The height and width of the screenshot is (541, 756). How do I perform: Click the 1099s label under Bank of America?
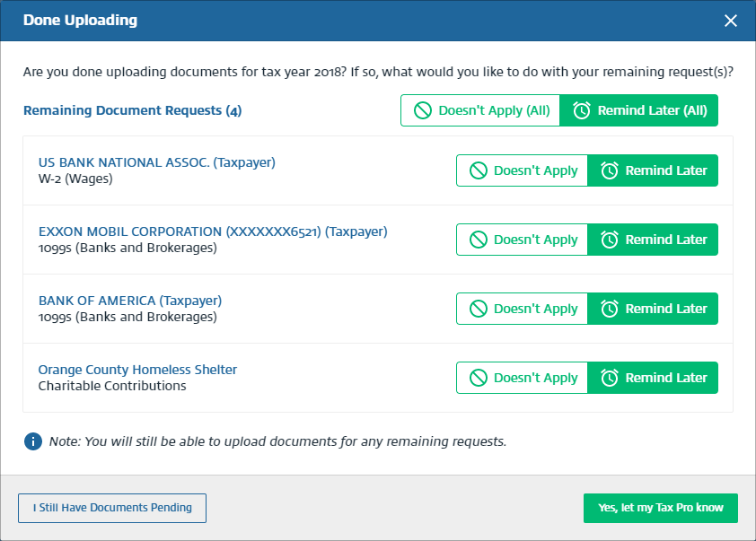(x=127, y=317)
